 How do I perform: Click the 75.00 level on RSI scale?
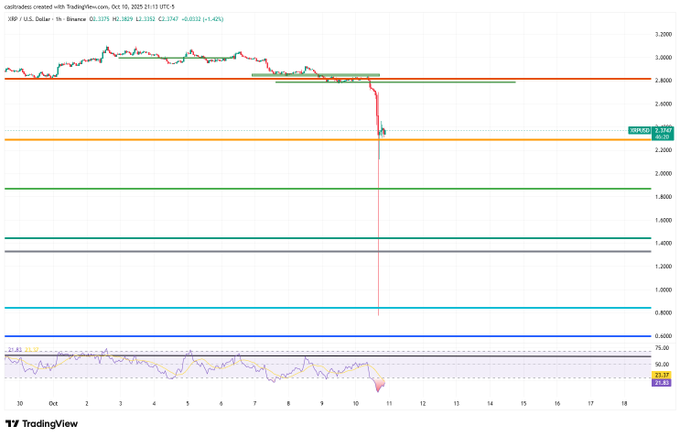pos(662,349)
